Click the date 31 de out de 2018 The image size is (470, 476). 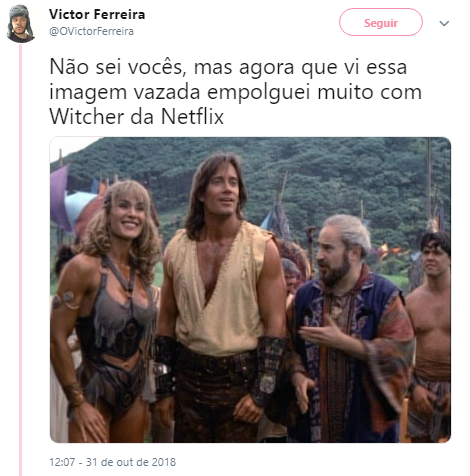pyautogui.click(x=131, y=462)
